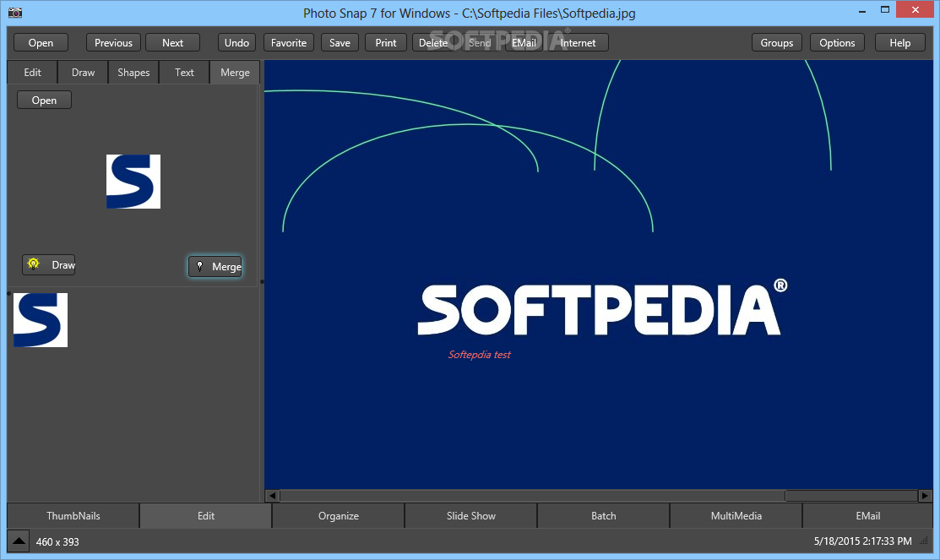Go to the Next image
Image resolution: width=940 pixels, height=560 pixels.
[x=172, y=42]
